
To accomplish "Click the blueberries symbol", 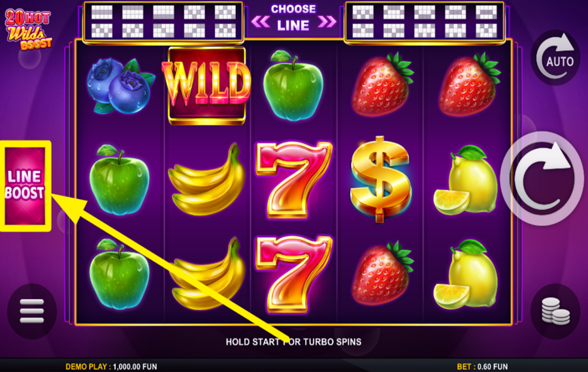I will (120, 85).
